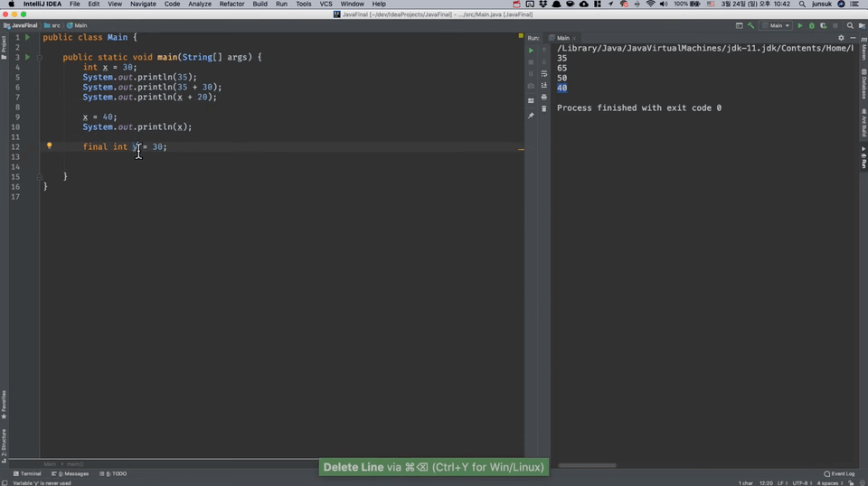Open the Apple menu

click(11, 4)
